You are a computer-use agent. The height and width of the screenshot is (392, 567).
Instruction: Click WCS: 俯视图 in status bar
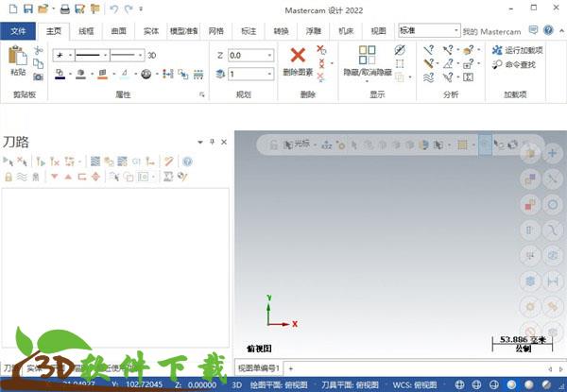pos(415,384)
